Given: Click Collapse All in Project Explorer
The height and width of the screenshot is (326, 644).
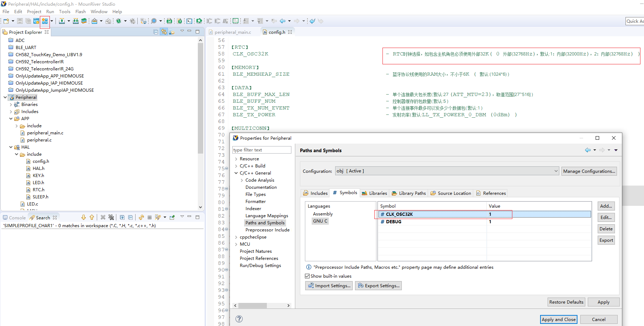Looking at the screenshot, I should pyautogui.click(x=155, y=32).
